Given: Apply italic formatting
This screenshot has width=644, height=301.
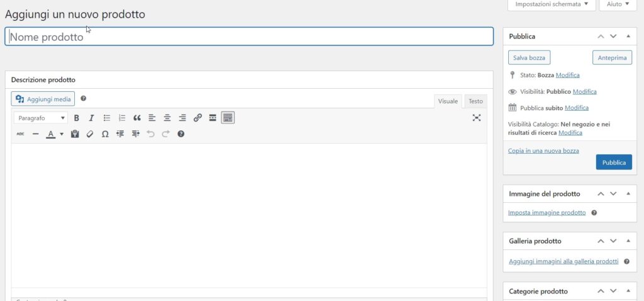Looking at the screenshot, I should pos(92,118).
